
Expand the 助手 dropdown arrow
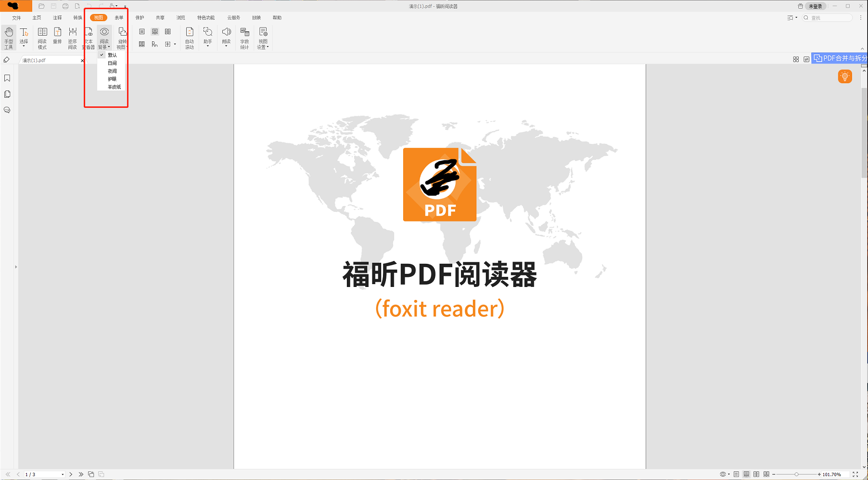pyautogui.click(x=208, y=46)
